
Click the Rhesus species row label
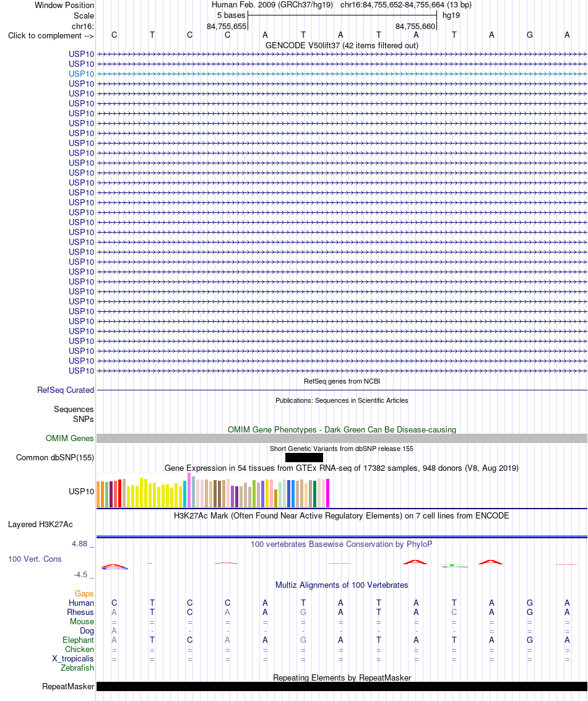point(80,612)
